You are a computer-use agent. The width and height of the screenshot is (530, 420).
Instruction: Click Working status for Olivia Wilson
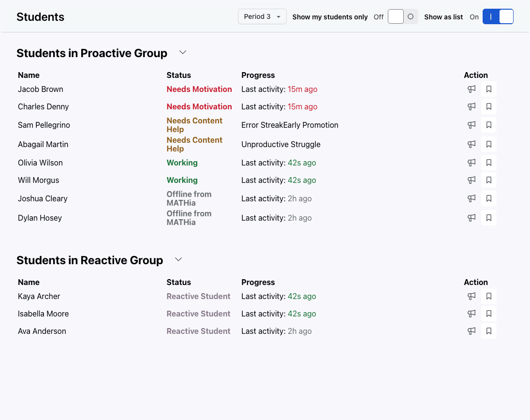[x=182, y=163]
